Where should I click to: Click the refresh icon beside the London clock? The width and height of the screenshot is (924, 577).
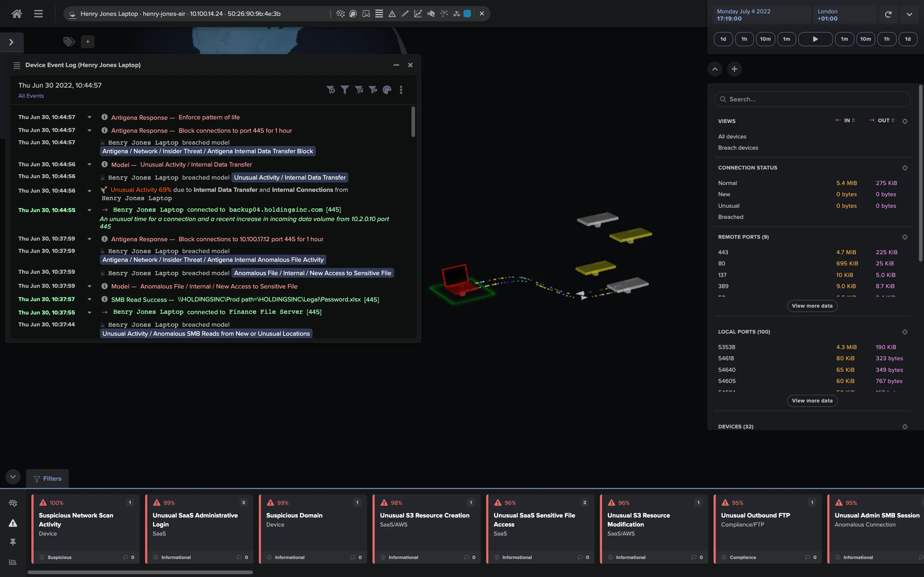(888, 14)
